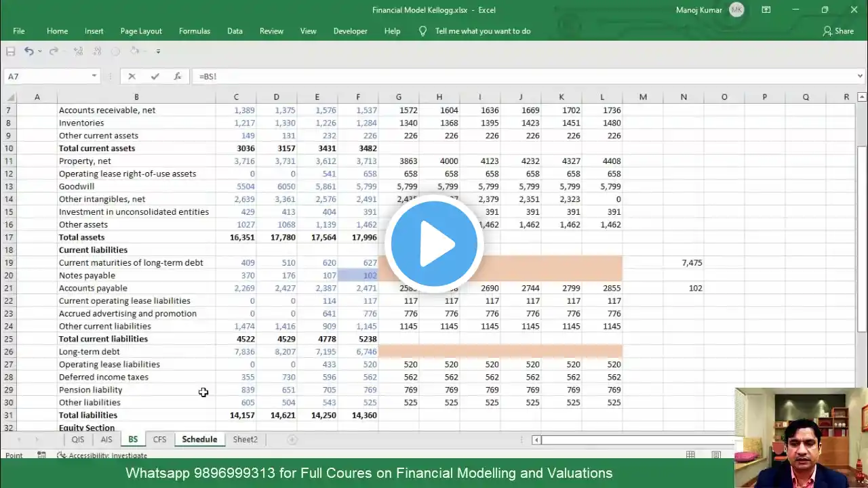Click the Redo arrow icon
This screenshot has width=868, height=488.
pyautogui.click(x=54, y=51)
